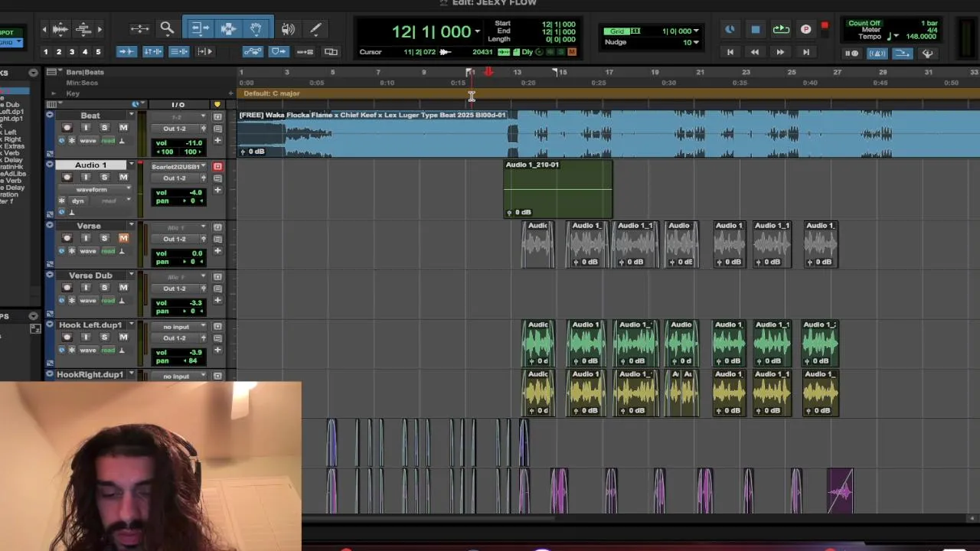Open Hook Left.dup1 no input selector

[x=178, y=327]
